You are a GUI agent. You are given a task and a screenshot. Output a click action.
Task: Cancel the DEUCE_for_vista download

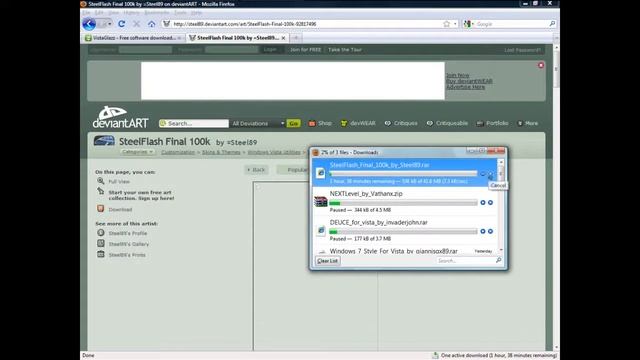491,231
